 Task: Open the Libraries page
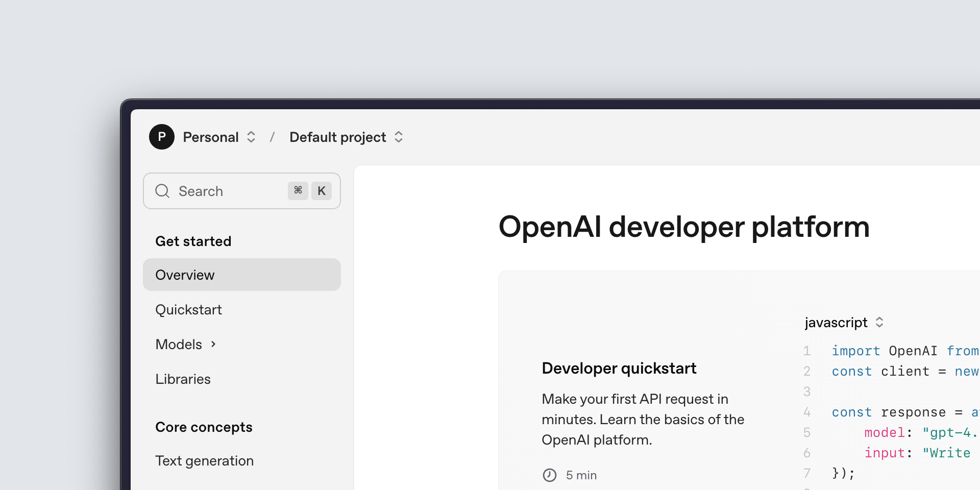click(183, 379)
